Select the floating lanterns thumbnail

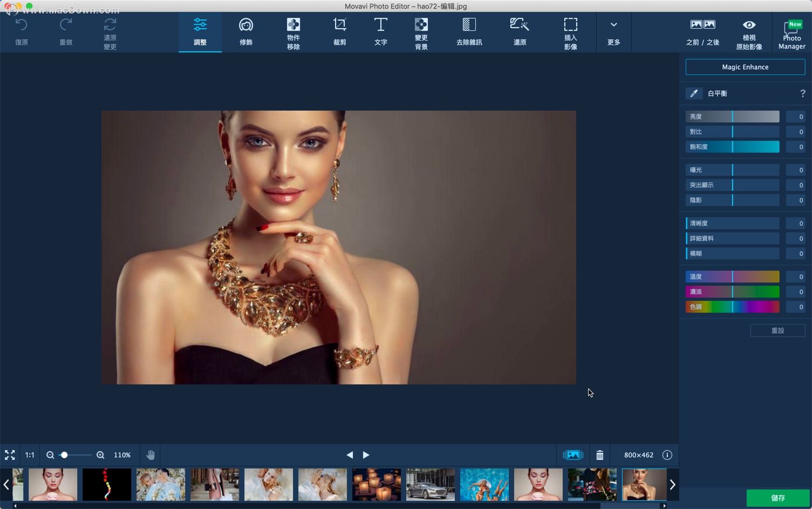tap(377, 484)
